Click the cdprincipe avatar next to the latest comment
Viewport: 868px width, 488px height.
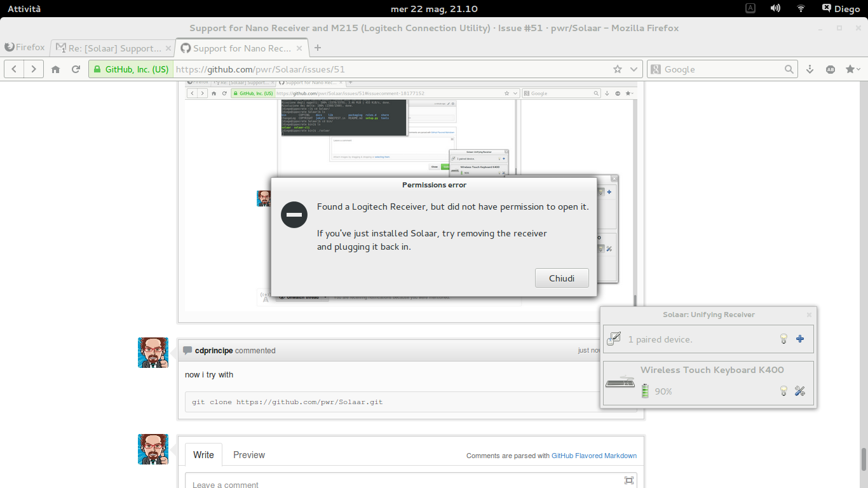pyautogui.click(x=153, y=353)
